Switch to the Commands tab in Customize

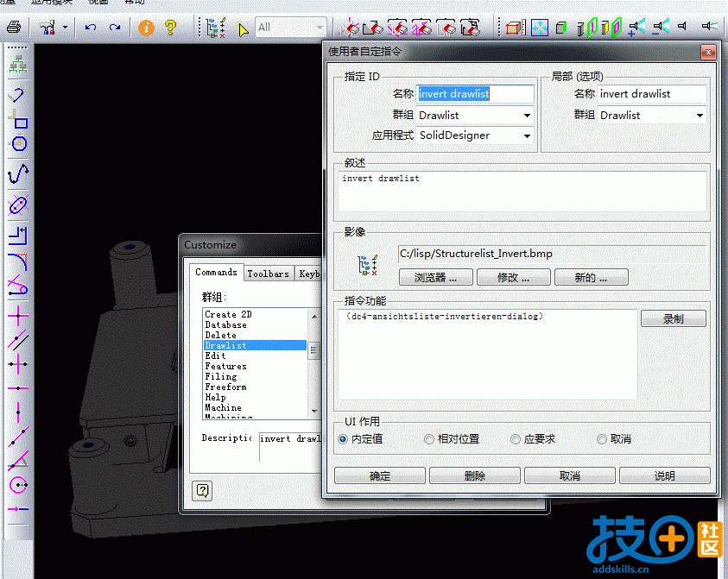pyautogui.click(x=217, y=273)
